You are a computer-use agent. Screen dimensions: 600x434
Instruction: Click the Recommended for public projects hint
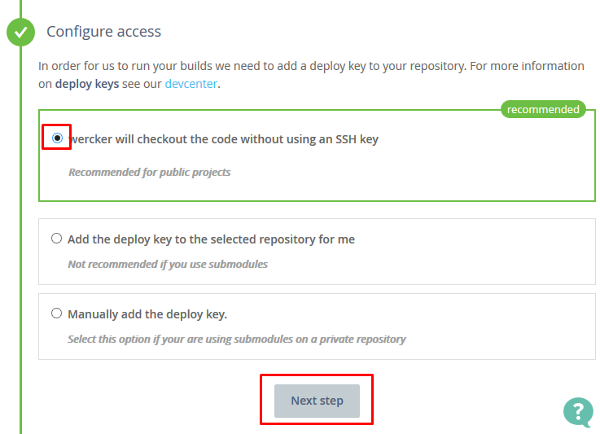(x=149, y=172)
